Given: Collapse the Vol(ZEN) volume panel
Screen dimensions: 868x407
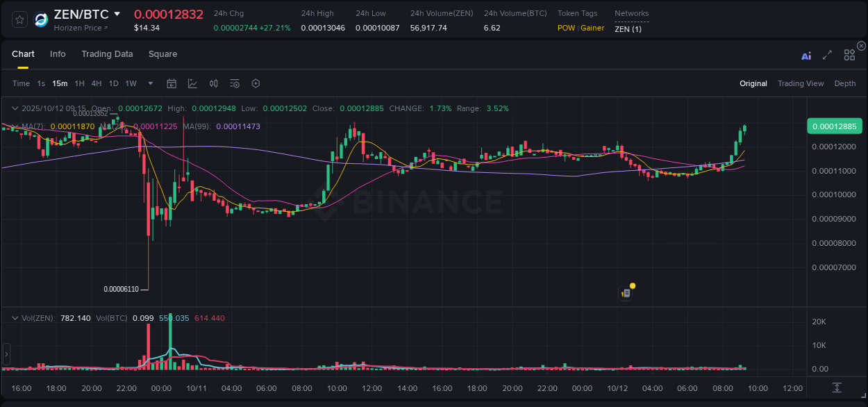Looking at the screenshot, I should tap(15, 317).
